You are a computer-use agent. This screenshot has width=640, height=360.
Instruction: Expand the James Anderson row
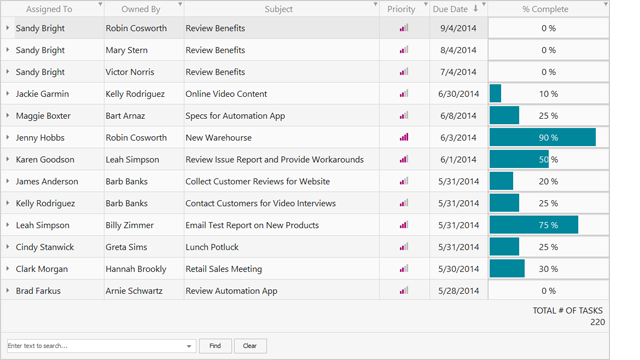pos(7,181)
